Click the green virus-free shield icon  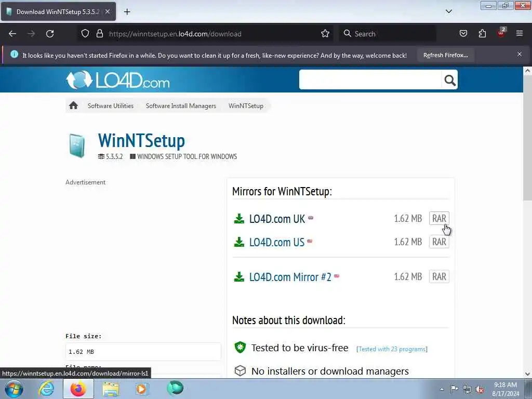240,347
